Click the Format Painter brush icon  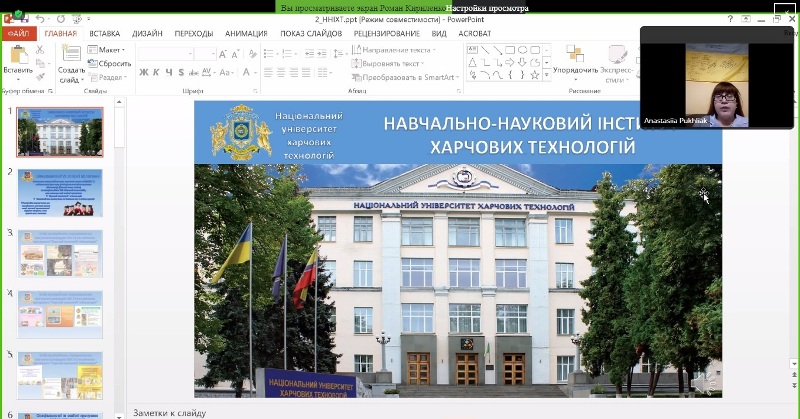coord(40,77)
